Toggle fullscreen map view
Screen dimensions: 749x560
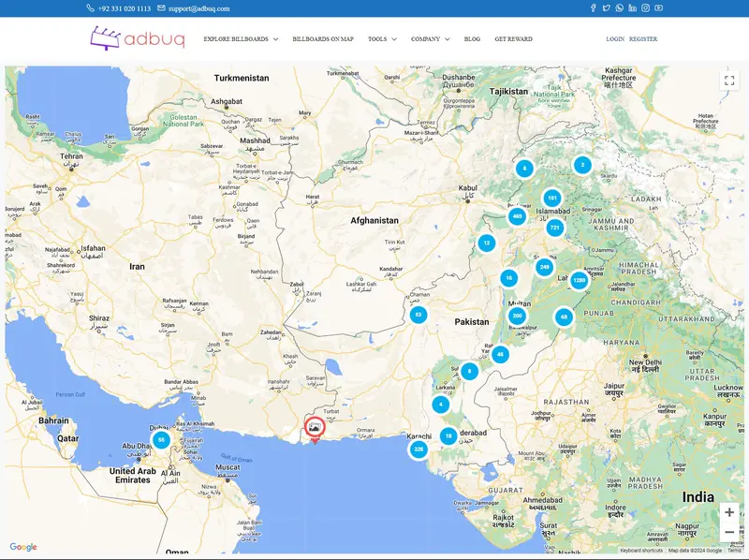click(729, 81)
